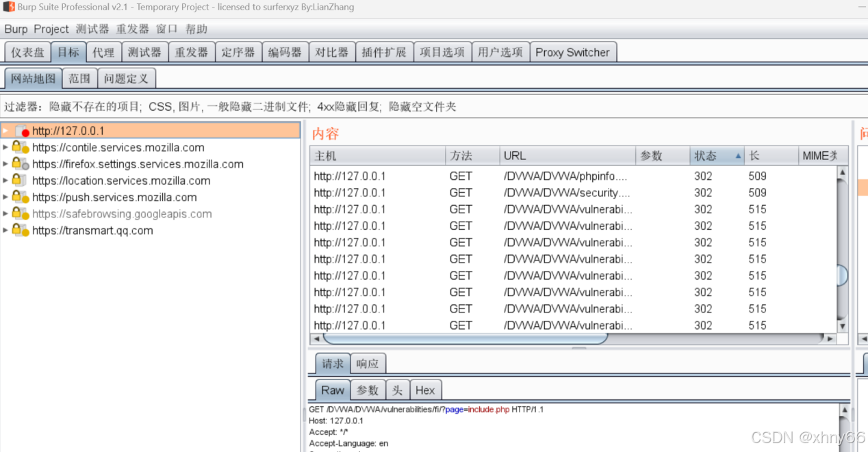Switch to the 测试器 tab in tab row
The height and width of the screenshot is (452, 868).
pos(145,52)
